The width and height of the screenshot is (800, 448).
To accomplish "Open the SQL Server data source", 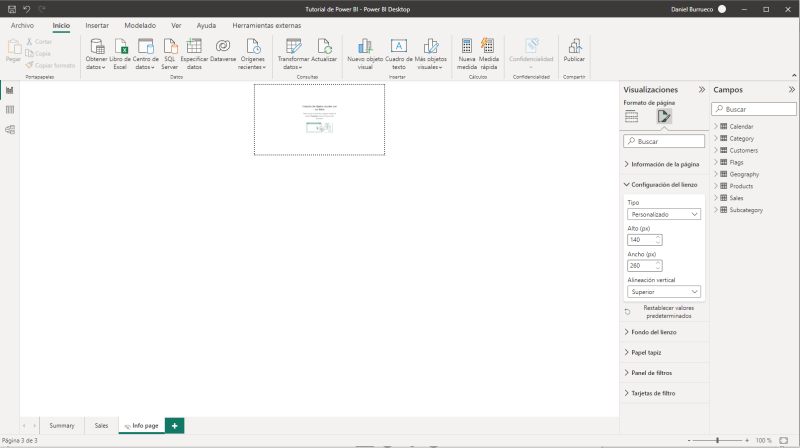I will tap(170, 47).
